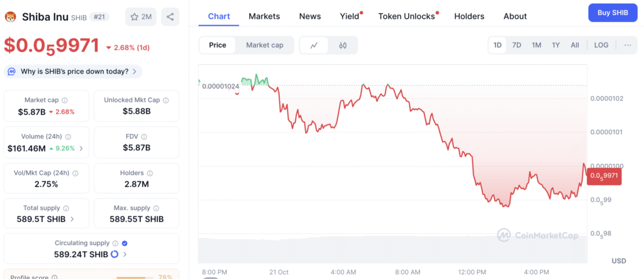This screenshot has height=279, width=644.
Task: Click the Buy SHIB button
Action: point(612,13)
